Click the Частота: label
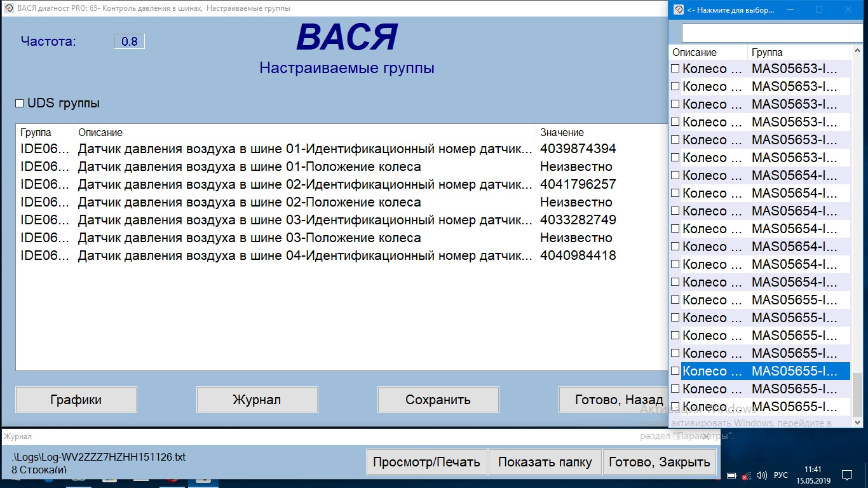Viewport: 868px width, 488px height. pos(48,41)
